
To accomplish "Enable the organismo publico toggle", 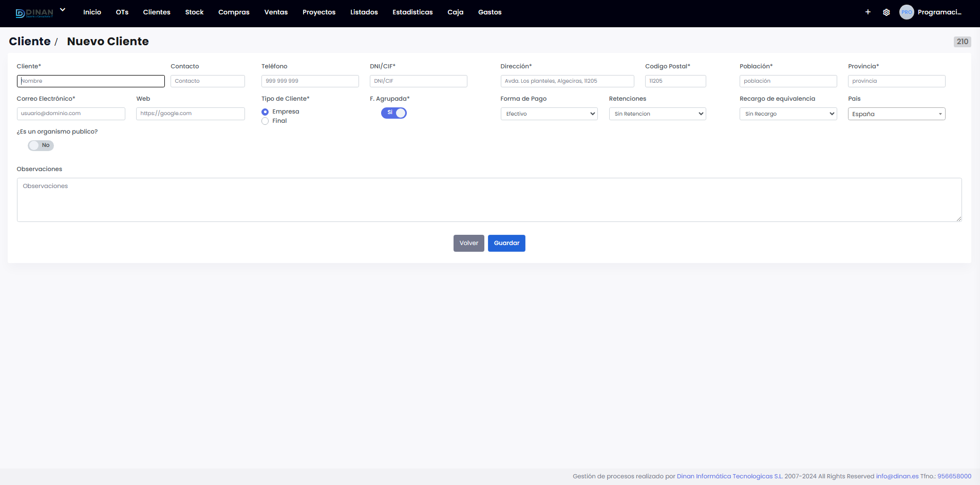I will point(41,145).
